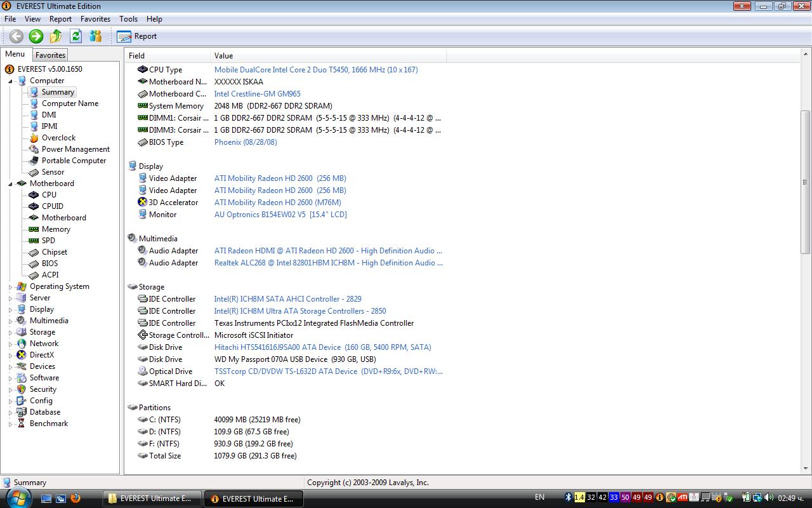812x508 pixels.
Task: Select the DMI tree item
Action: tap(49, 115)
